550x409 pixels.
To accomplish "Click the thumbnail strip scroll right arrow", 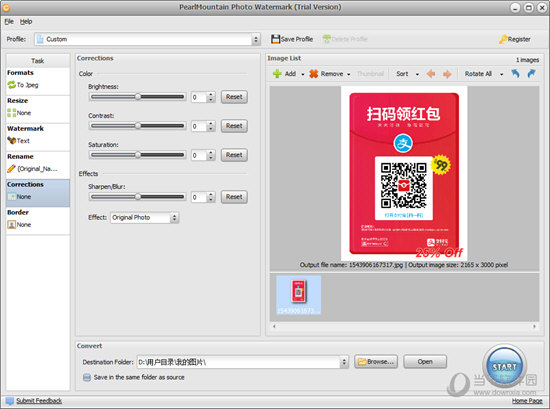I will tap(534, 326).
